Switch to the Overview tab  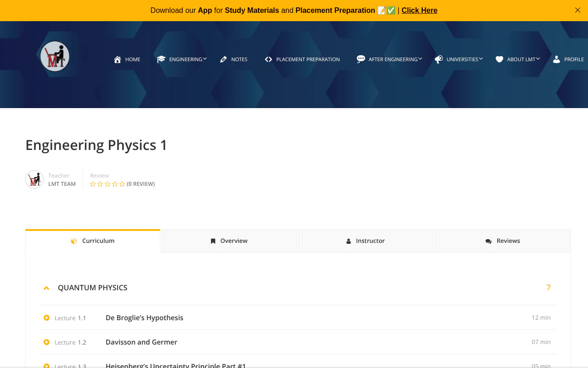pos(229,241)
